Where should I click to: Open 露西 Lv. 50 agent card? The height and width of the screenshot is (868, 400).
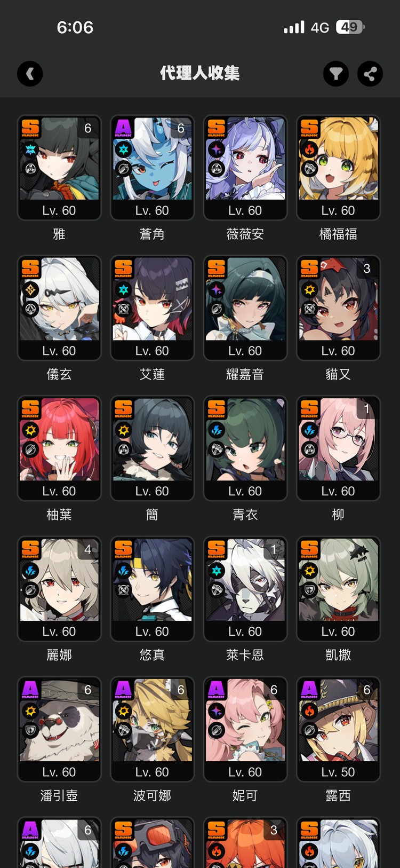pos(338,729)
